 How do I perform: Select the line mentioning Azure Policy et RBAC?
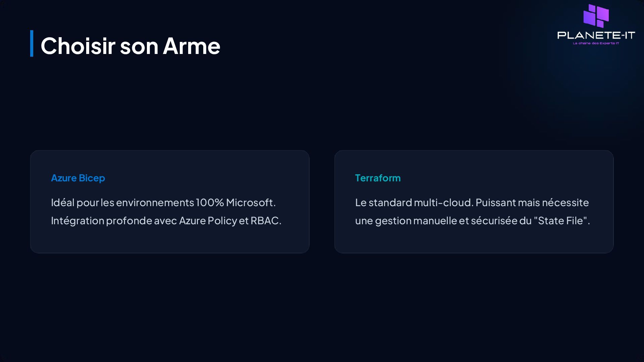pos(166,221)
